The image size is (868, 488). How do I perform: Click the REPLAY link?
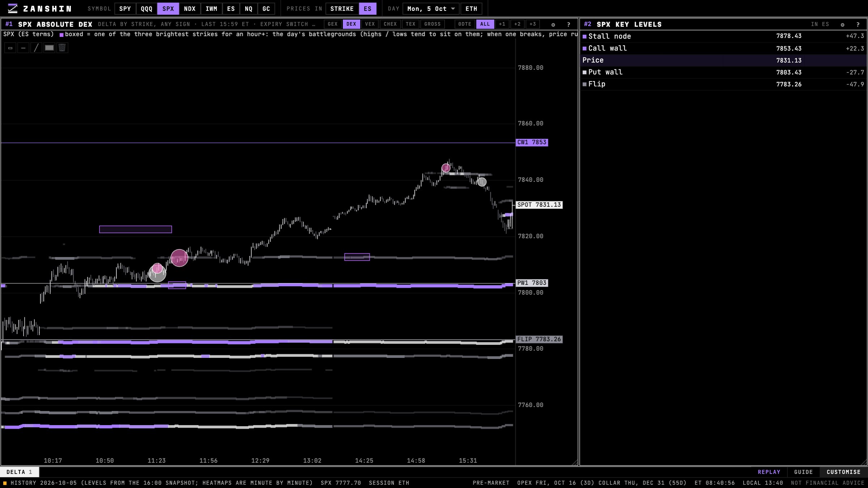769,472
